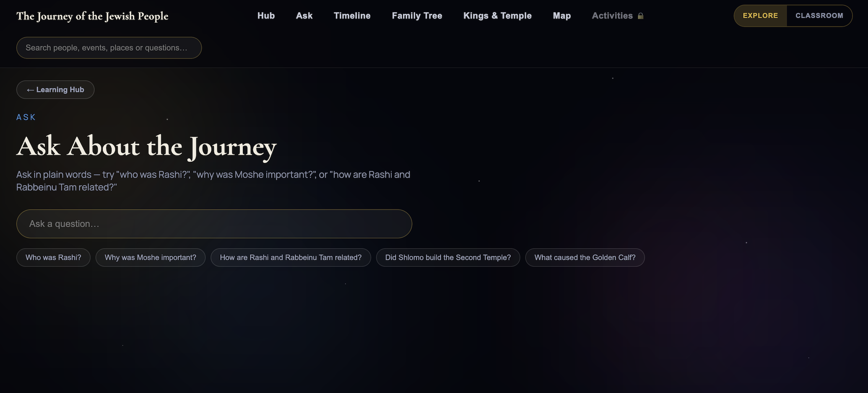Click the Ask a question input box
The image size is (868, 393).
(214, 224)
